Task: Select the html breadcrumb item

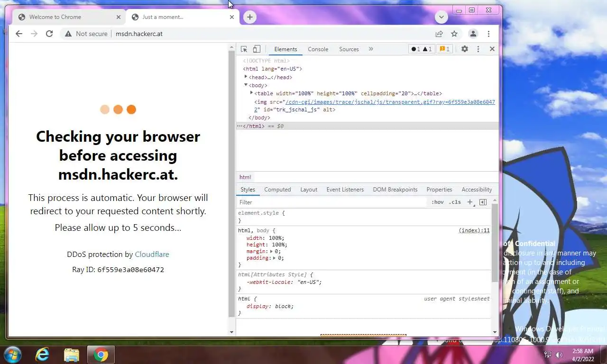Action: pos(245,177)
